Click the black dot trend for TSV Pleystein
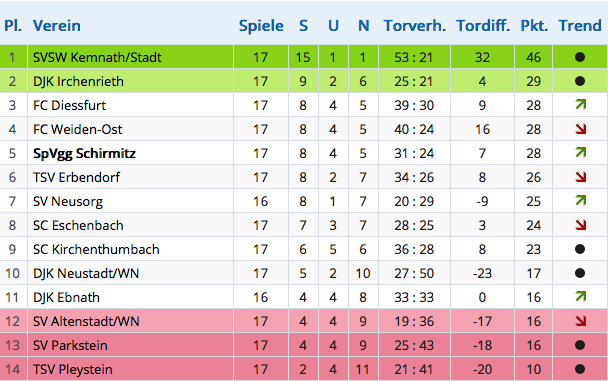This screenshot has height=381, width=608. pos(580,369)
